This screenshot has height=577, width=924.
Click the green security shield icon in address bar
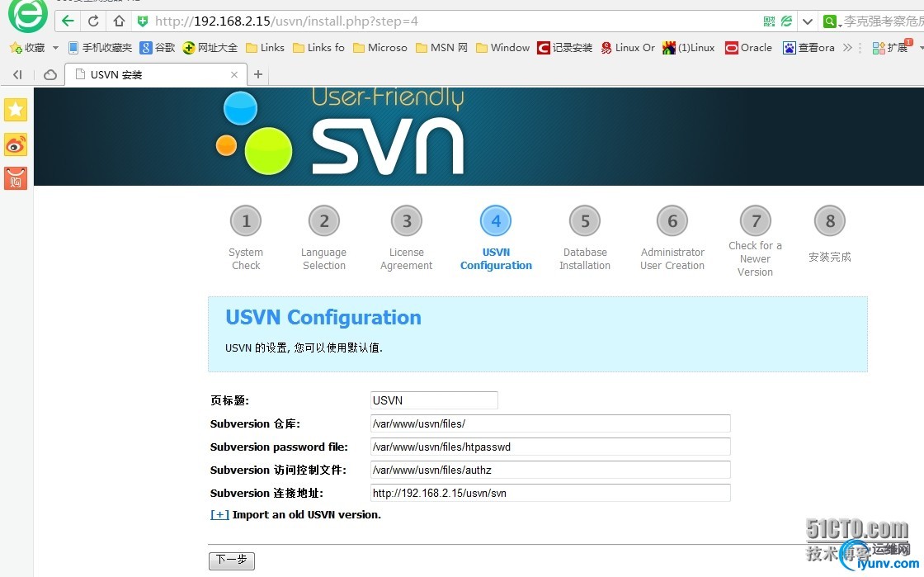[x=142, y=21]
